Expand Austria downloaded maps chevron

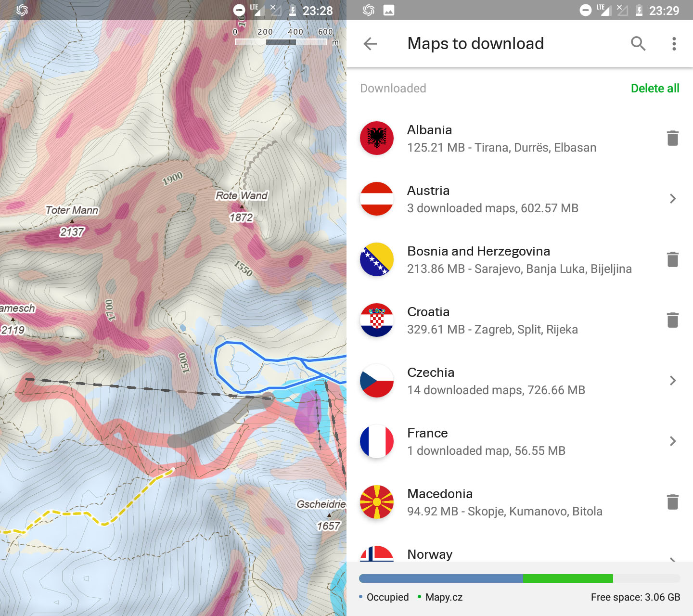tap(672, 199)
